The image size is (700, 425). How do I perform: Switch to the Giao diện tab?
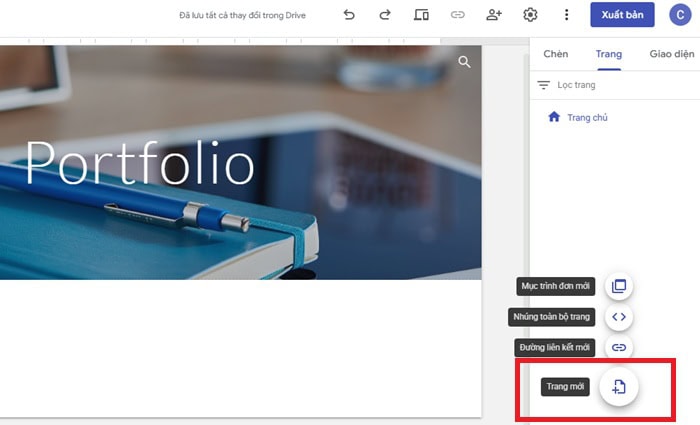coord(671,54)
